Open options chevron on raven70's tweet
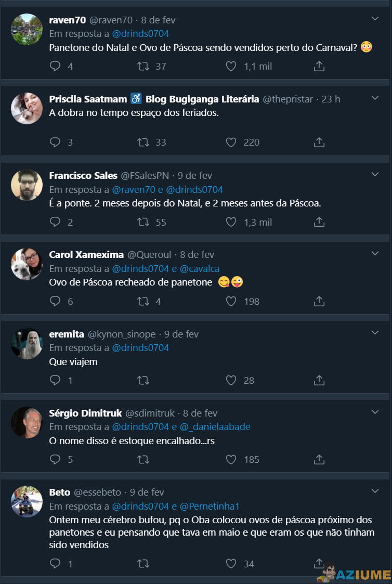 [x=375, y=19]
